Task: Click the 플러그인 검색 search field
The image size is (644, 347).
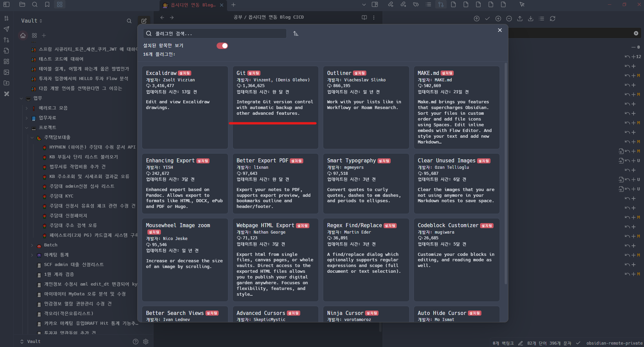Action: click(215, 33)
